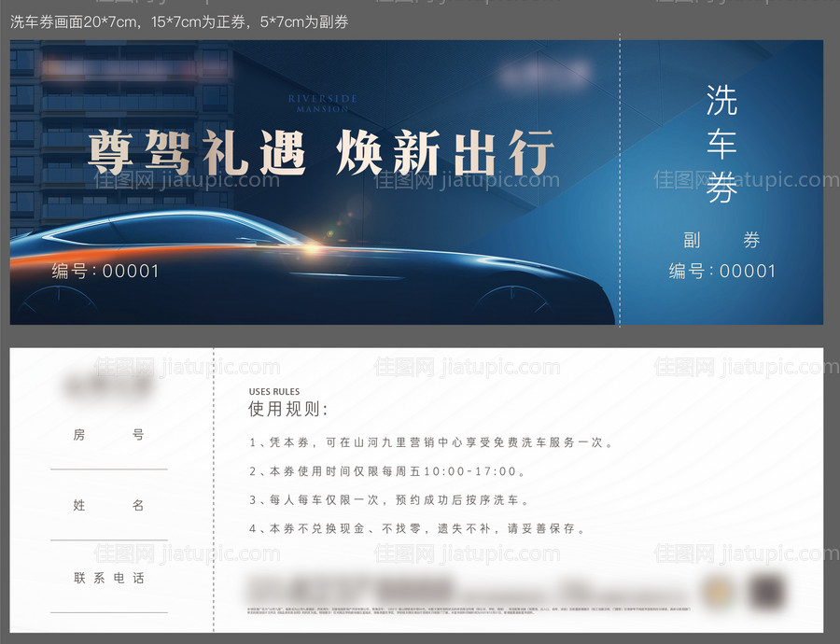
Task: Click the 编号:00001 number on the stub
Action: 721,272
